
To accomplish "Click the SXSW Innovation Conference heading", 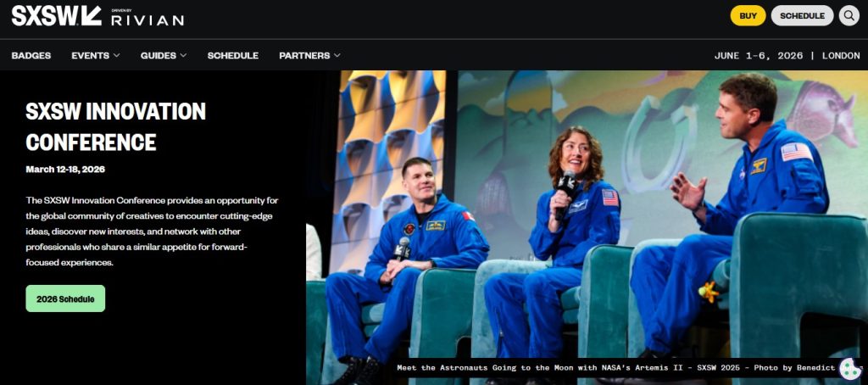I will coord(115,126).
